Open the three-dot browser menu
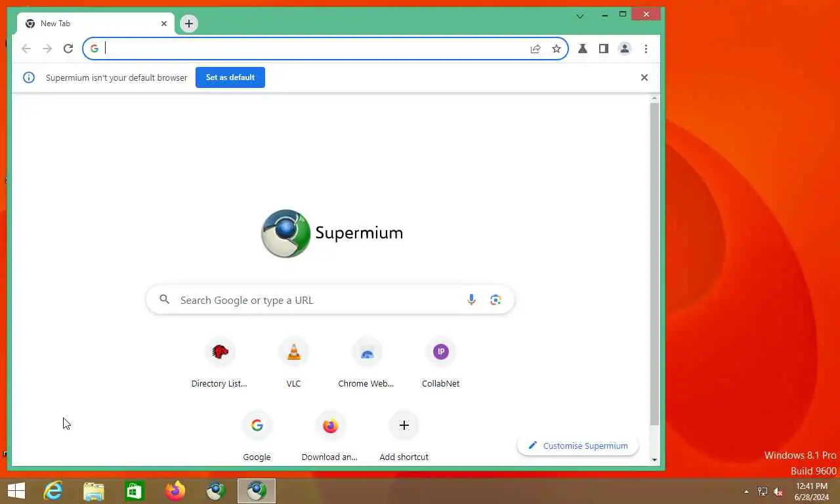 (x=646, y=49)
